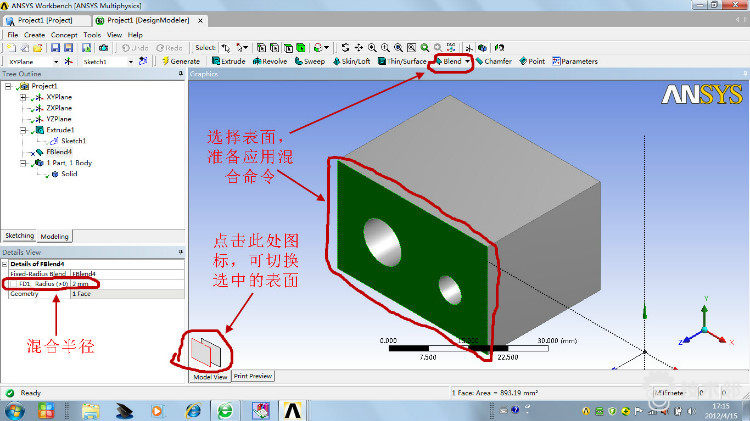Click the Display Plane axis icon
This screenshot has height=421, width=750.
469,48
